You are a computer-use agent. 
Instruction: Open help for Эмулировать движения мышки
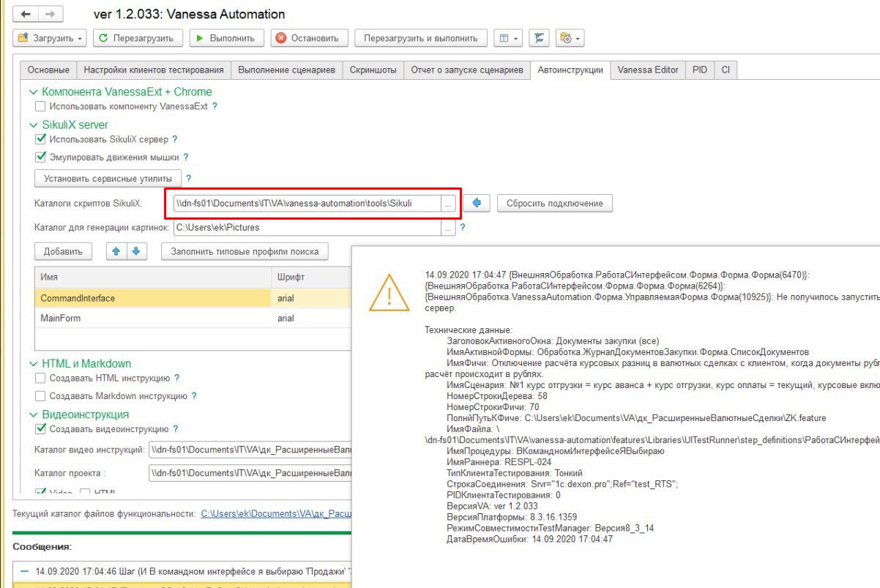(186, 157)
